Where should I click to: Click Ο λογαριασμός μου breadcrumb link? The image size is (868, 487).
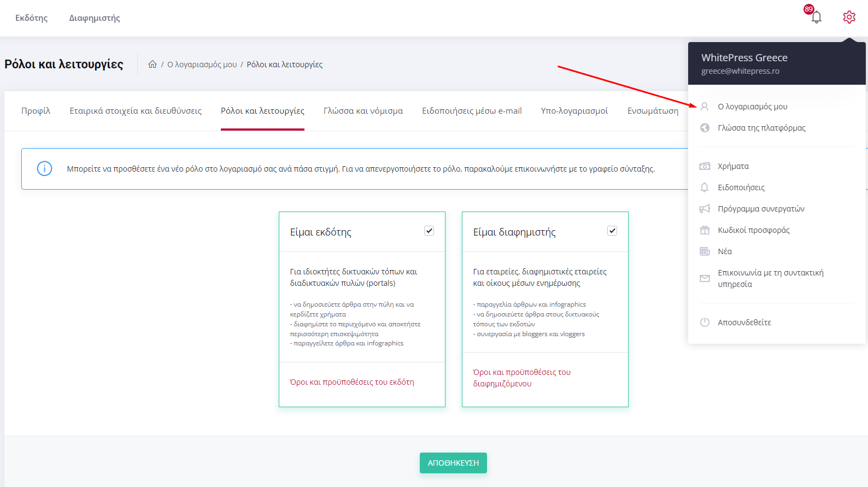point(202,64)
